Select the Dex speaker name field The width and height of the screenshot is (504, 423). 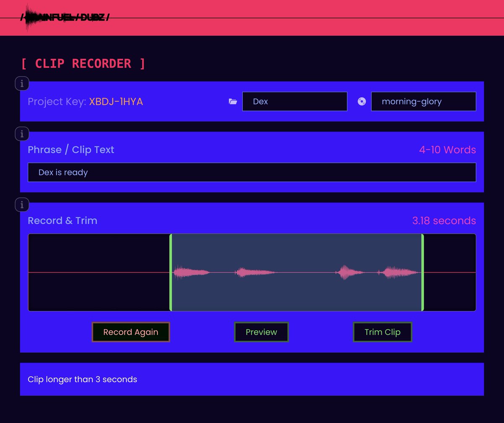(294, 101)
